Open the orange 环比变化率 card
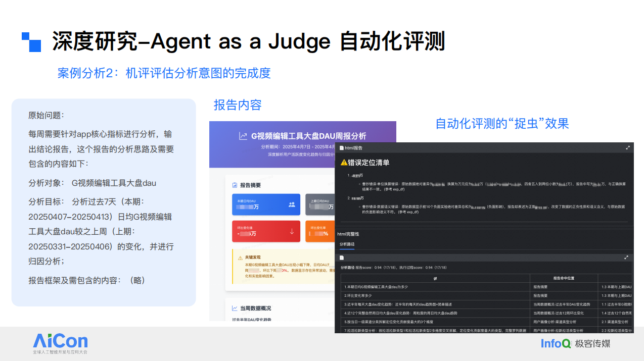 [x=320, y=232]
